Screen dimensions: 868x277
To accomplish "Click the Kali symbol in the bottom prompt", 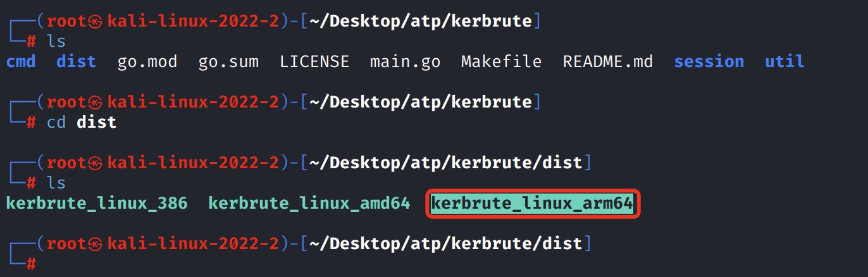I will (96, 243).
